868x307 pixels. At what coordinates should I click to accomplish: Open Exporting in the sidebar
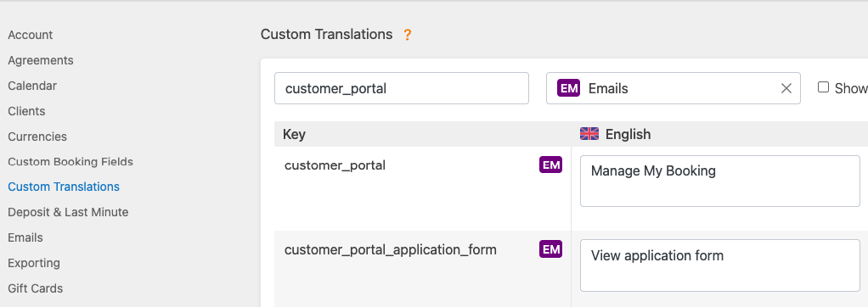[x=34, y=263]
